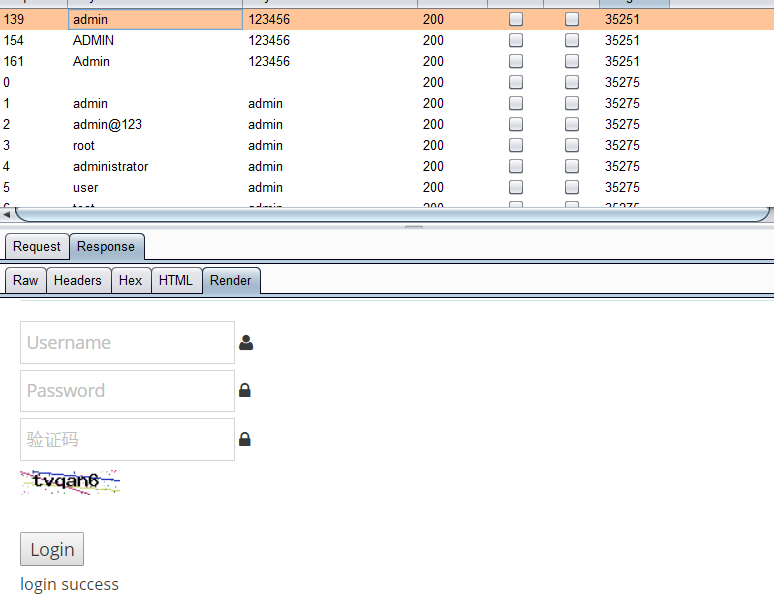Select password cell admin in root row
This screenshot has height=607, width=774.
330,145
